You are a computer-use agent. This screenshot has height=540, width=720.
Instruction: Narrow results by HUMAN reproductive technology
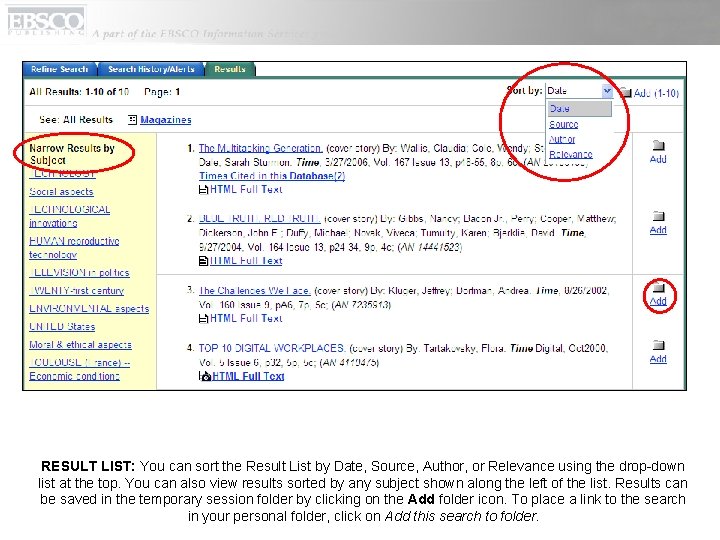[x=74, y=248]
